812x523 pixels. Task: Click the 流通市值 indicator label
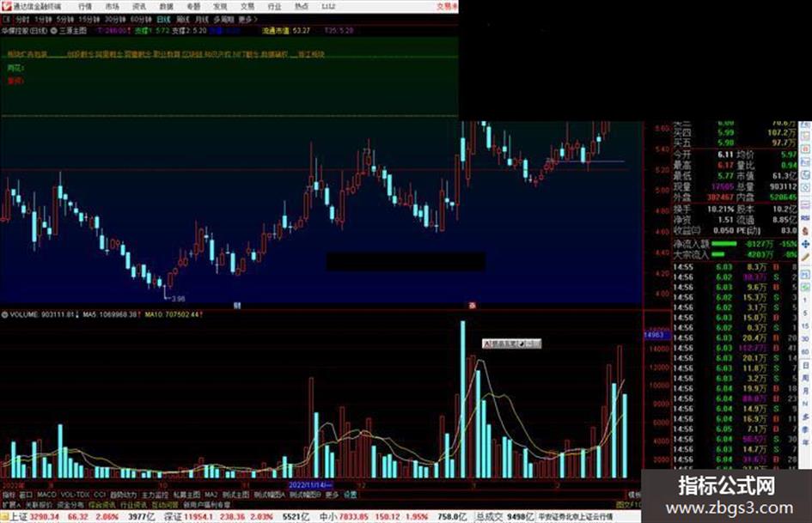click(x=276, y=31)
